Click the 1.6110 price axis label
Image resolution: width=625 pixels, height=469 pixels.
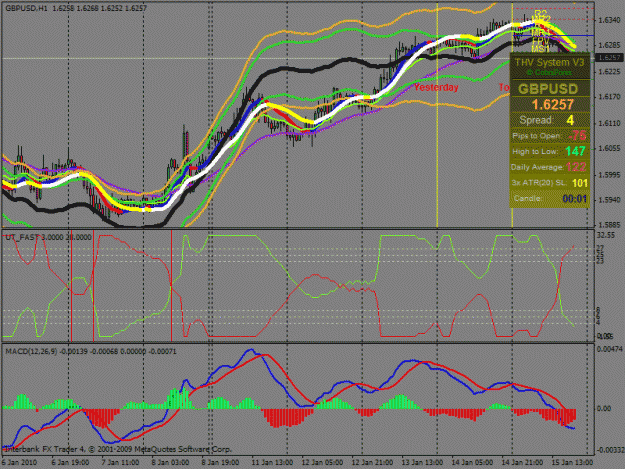pos(609,124)
